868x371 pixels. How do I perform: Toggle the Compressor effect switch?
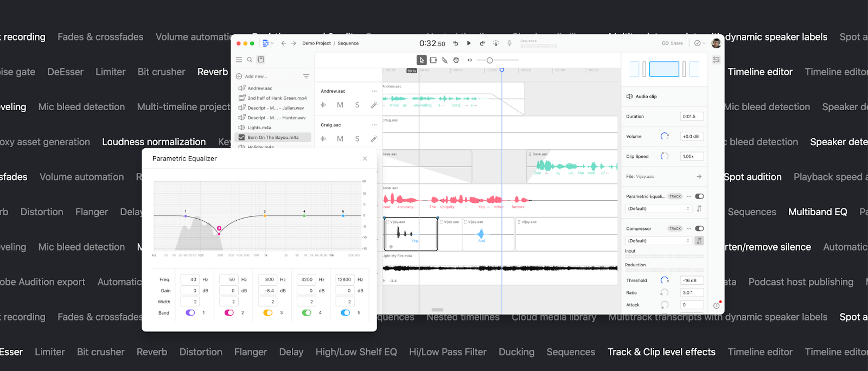tap(699, 228)
